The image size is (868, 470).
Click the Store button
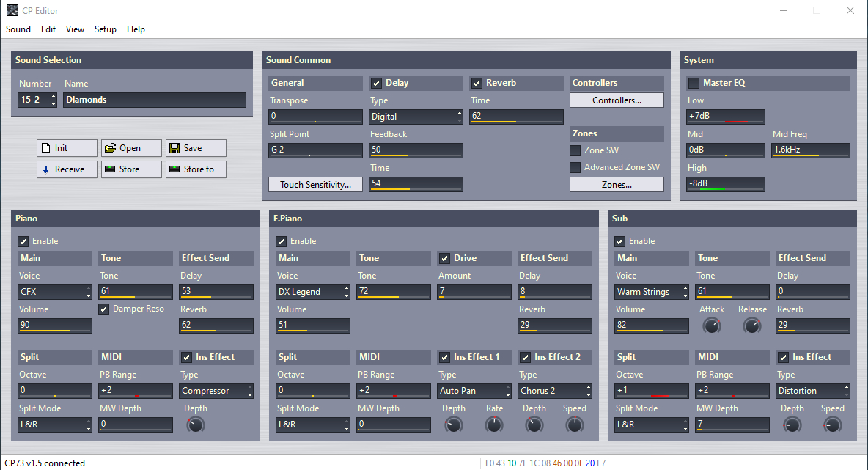point(131,169)
